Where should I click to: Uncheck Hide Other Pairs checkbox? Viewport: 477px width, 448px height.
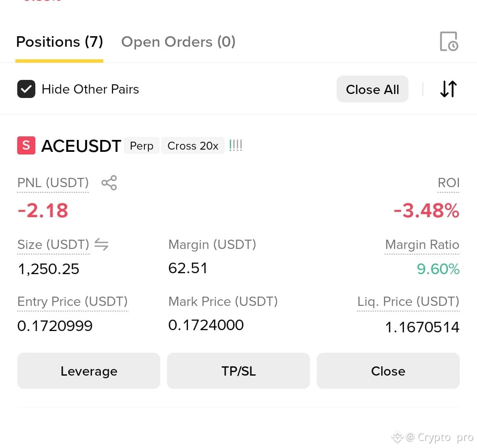tap(26, 89)
